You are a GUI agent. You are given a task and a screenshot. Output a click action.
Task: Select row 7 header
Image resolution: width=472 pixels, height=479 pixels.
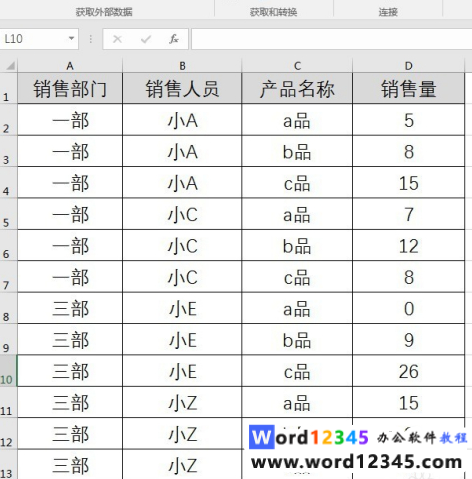[9, 276]
